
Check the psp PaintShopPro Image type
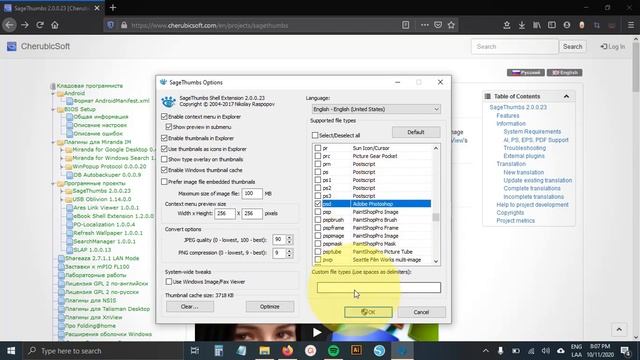(x=318, y=212)
